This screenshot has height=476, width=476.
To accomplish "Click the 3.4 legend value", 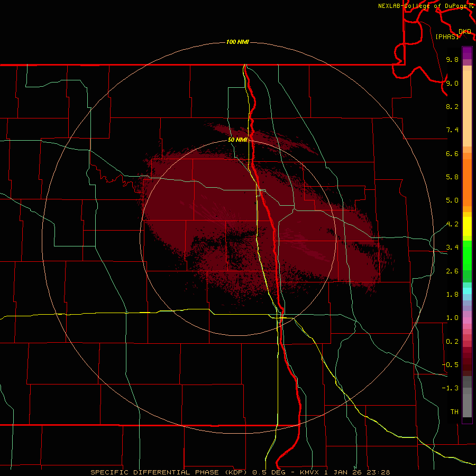I will tap(452, 248).
